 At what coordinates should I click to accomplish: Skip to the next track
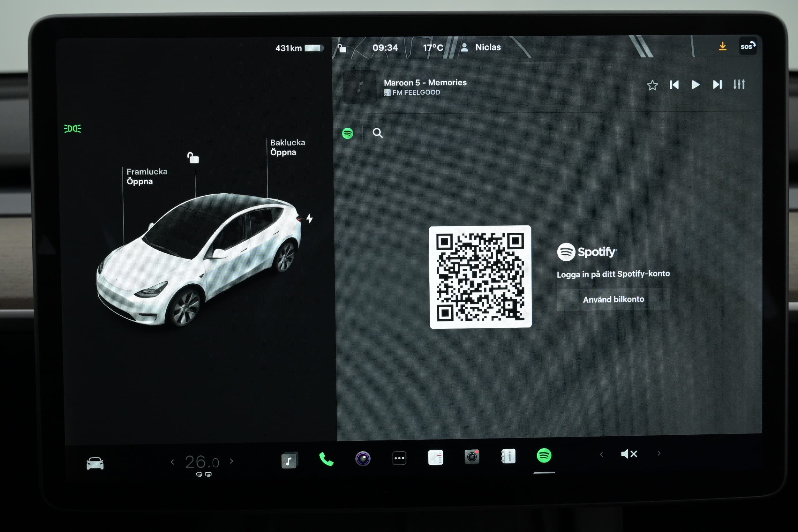tap(717, 84)
